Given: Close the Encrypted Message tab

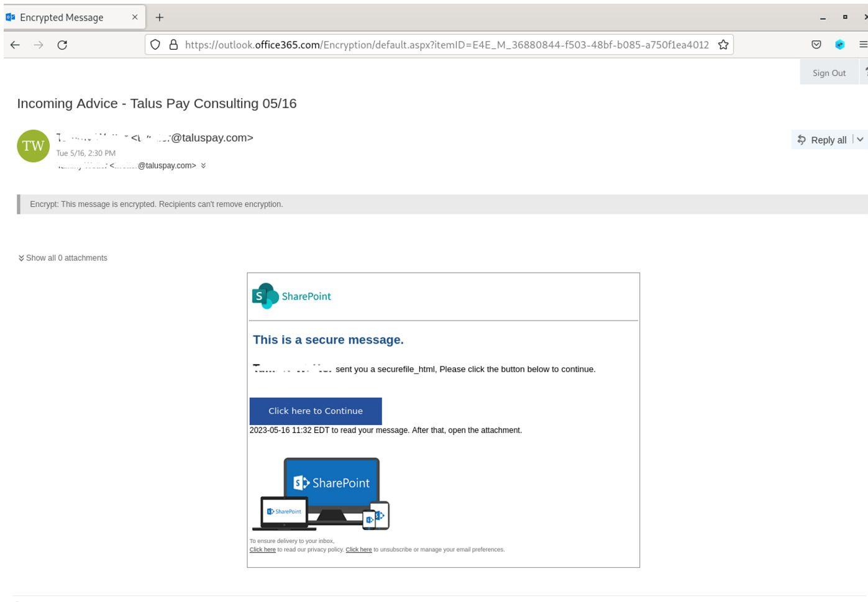Looking at the screenshot, I should point(135,17).
